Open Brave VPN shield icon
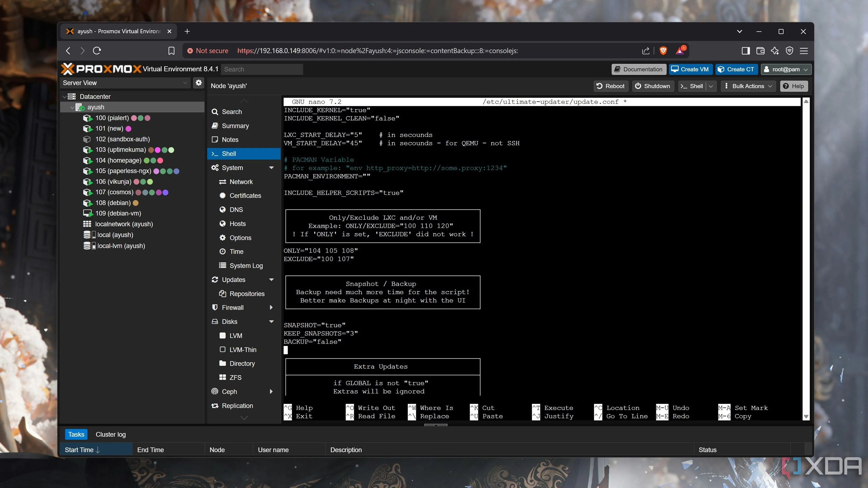The image size is (868, 488). coord(789,51)
